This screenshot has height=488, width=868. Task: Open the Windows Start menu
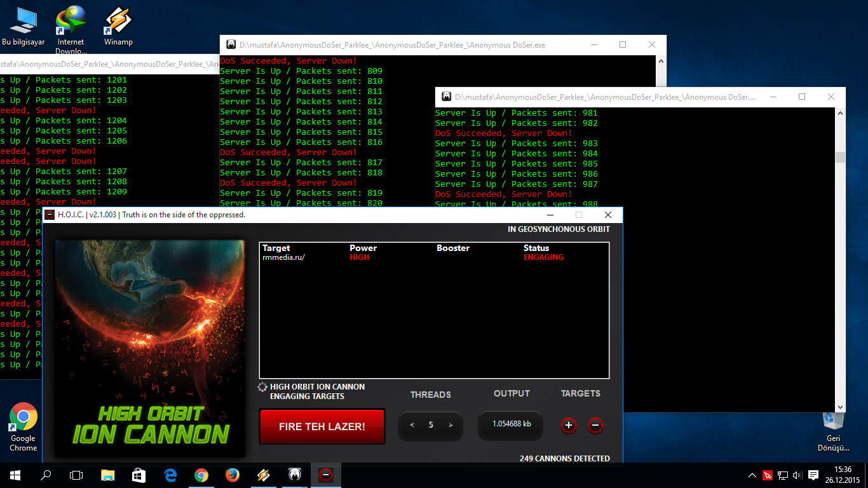(x=15, y=475)
